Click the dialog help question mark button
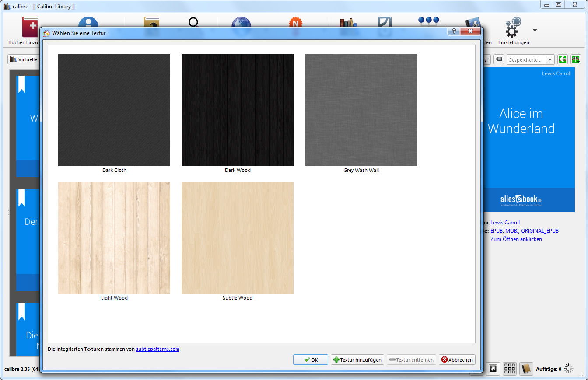 (x=454, y=31)
